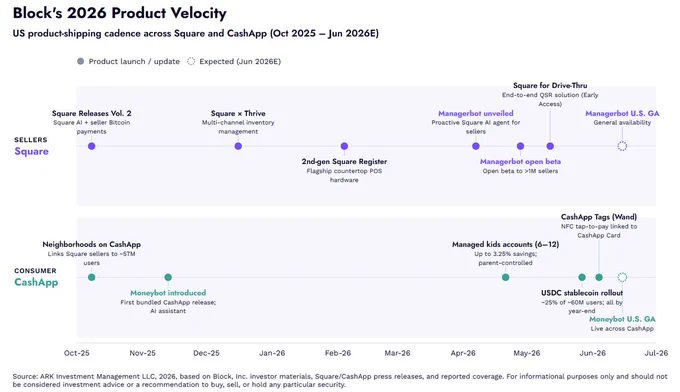This screenshot has width=680, height=392.
Task: Click the CashApp consumer row label
Action: coord(36,282)
